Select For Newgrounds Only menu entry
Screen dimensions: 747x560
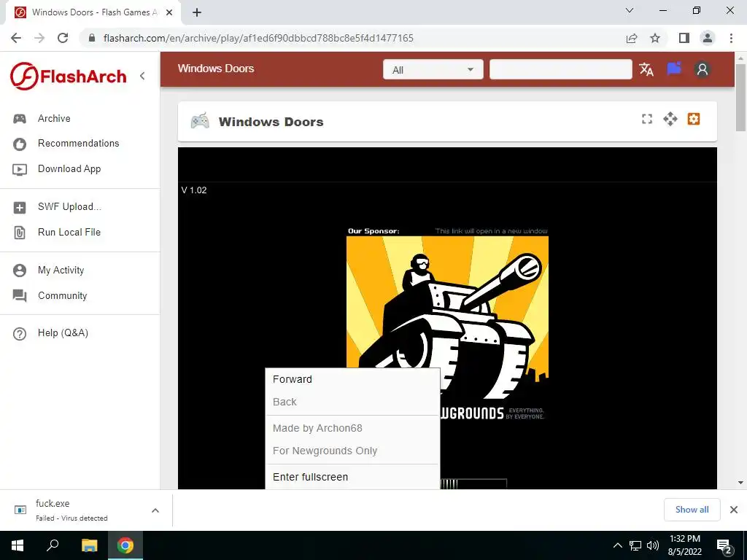click(352, 451)
